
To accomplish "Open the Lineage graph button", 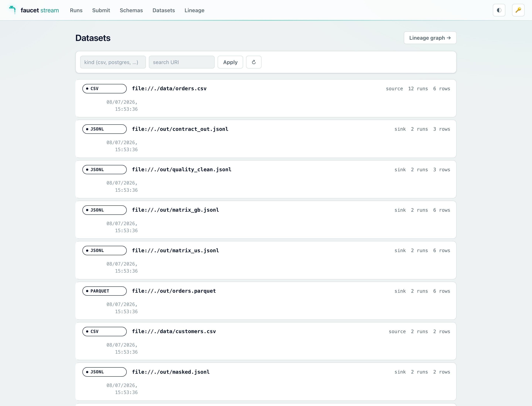I will coord(430,38).
